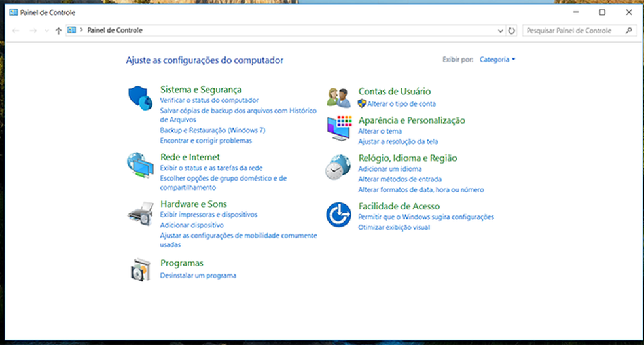Click the Control Panel icon in address bar
The width and height of the screenshot is (644, 345).
point(72,30)
